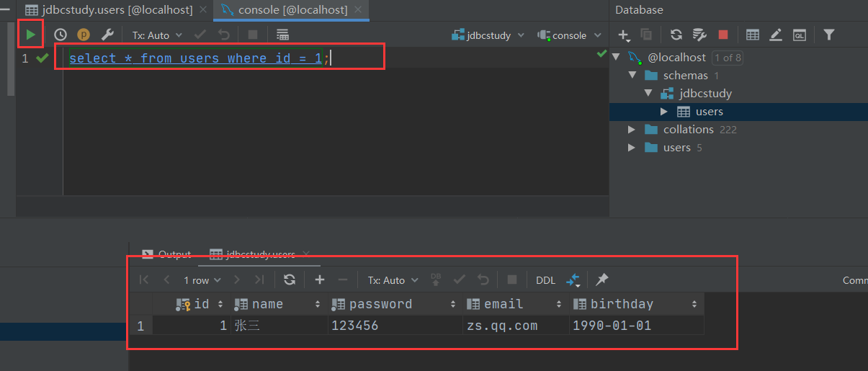Revert changes in results toolbar
The height and width of the screenshot is (371, 868).
pos(483,280)
